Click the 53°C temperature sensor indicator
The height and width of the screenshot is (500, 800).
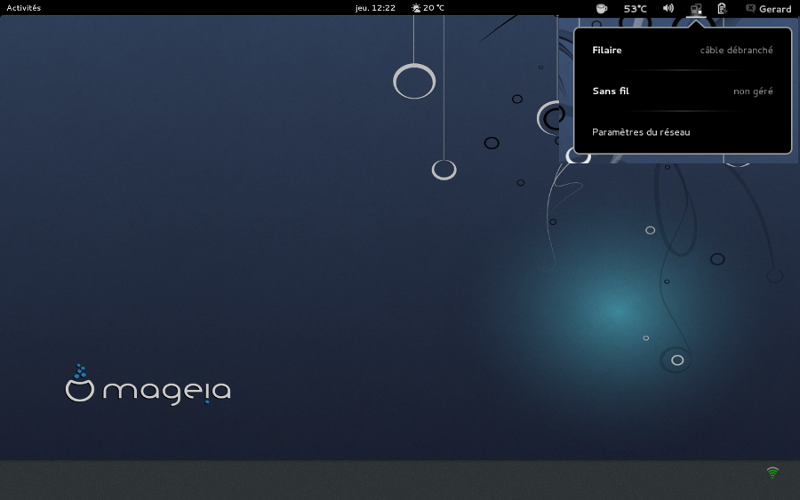tap(635, 8)
